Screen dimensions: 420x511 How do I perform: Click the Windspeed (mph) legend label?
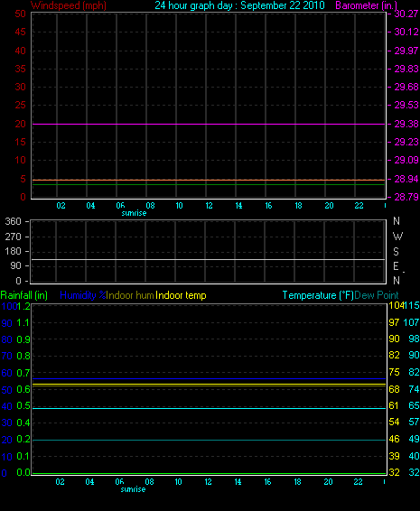tap(69, 5)
